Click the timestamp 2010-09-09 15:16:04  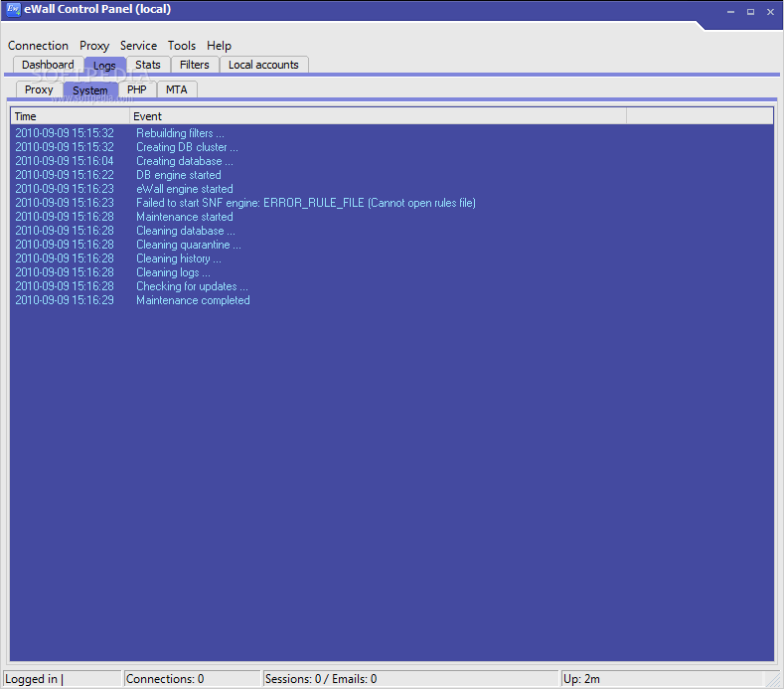(65, 161)
